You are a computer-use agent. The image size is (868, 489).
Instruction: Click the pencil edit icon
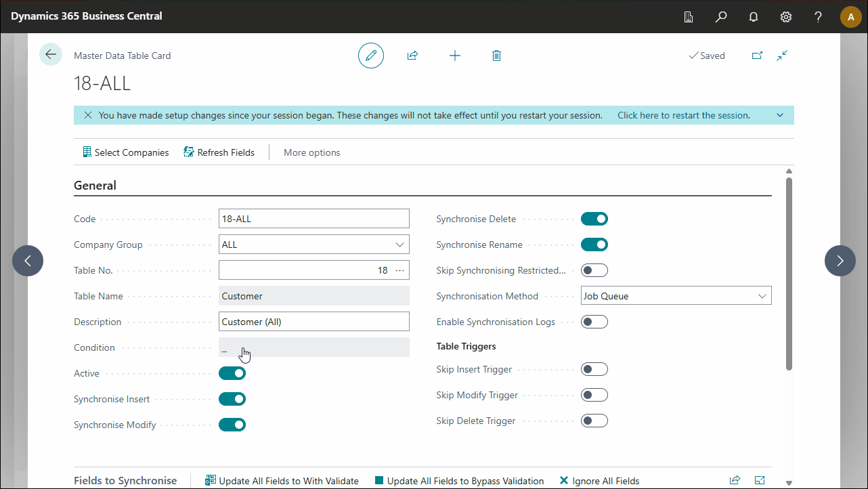pyautogui.click(x=370, y=56)
